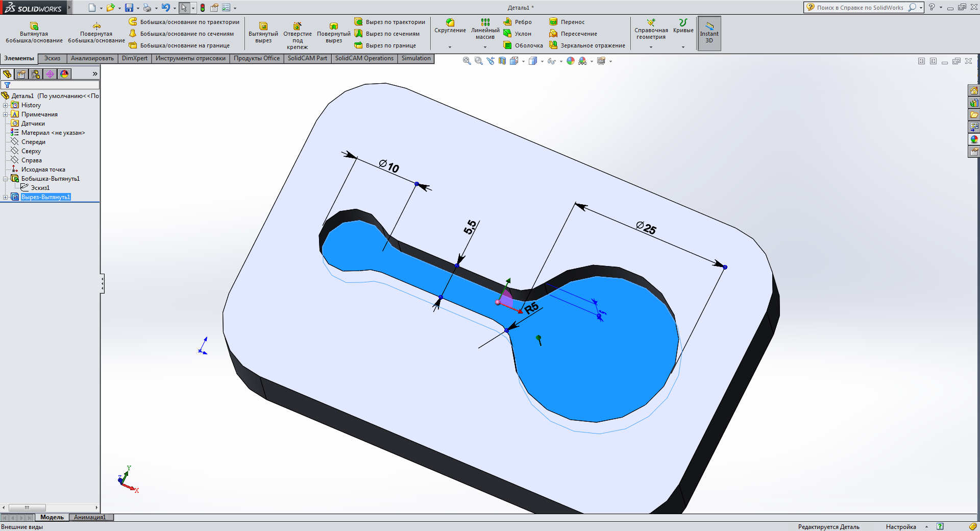Save the part with the floppy disk icon

129,8
